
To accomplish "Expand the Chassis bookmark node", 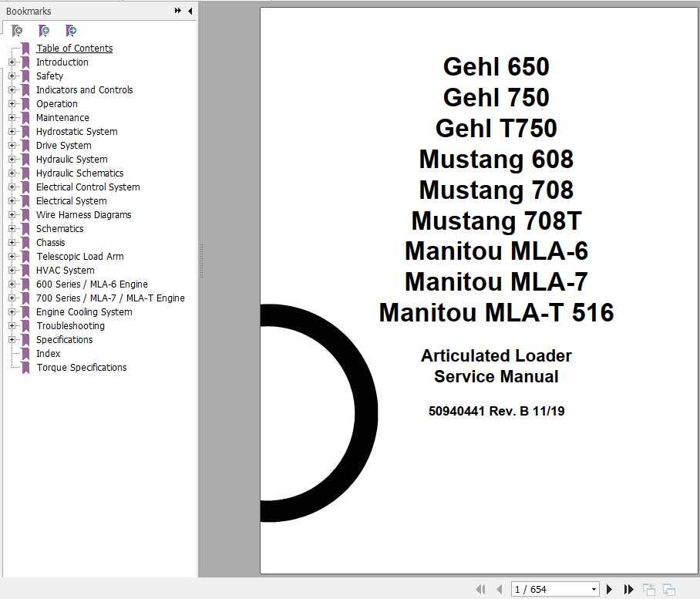I will pos(12,242).
